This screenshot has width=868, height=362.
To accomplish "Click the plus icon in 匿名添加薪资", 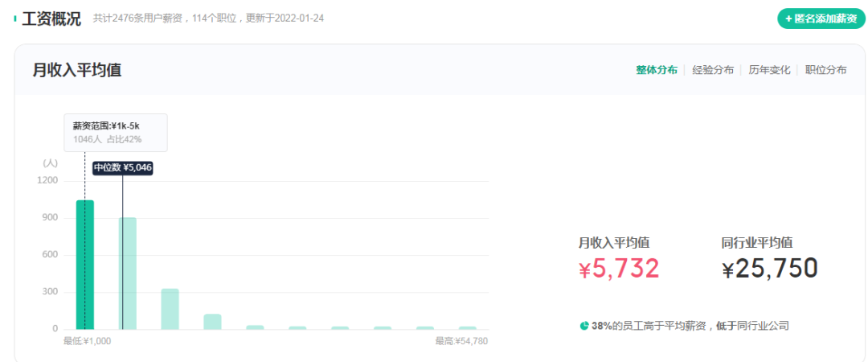I will [x=788, y=19].
